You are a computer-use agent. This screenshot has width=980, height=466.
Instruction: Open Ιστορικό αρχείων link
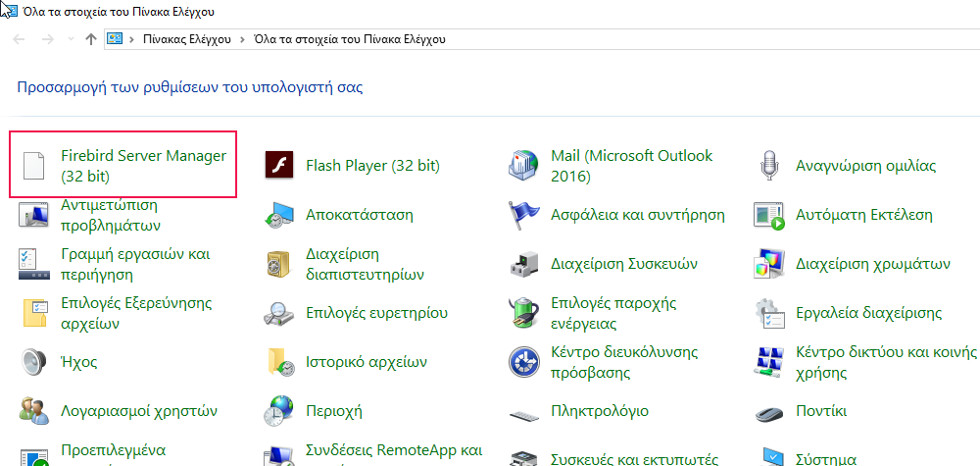(x=367, y=362)
